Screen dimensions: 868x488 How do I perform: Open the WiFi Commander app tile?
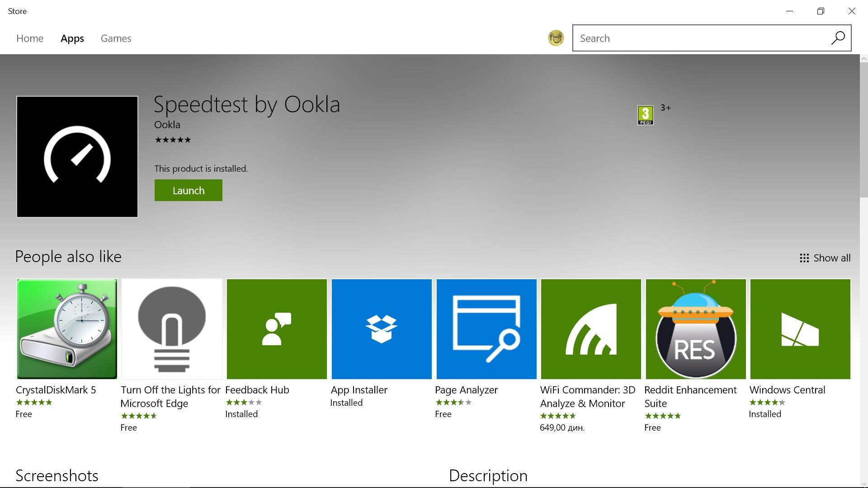pyautogui.click(x=591, y=329)
